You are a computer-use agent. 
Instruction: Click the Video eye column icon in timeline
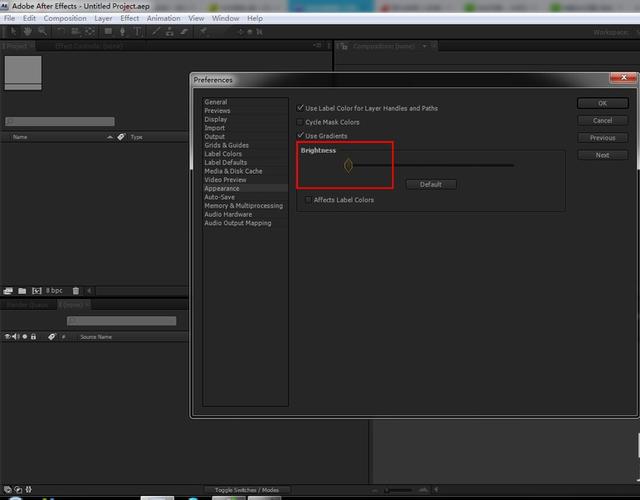(x=7, y=336)
